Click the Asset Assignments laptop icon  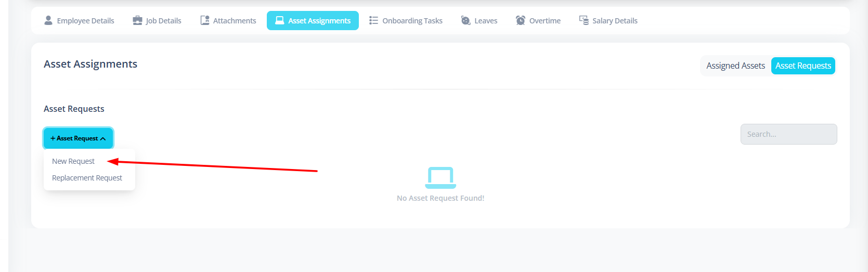pyautogui.click(x=280, y=20)
